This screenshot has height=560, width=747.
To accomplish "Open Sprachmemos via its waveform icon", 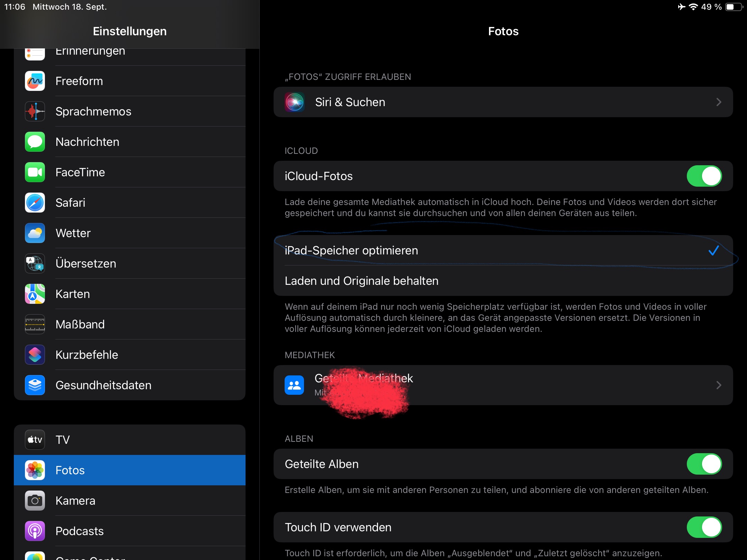I will pos(35,111).
